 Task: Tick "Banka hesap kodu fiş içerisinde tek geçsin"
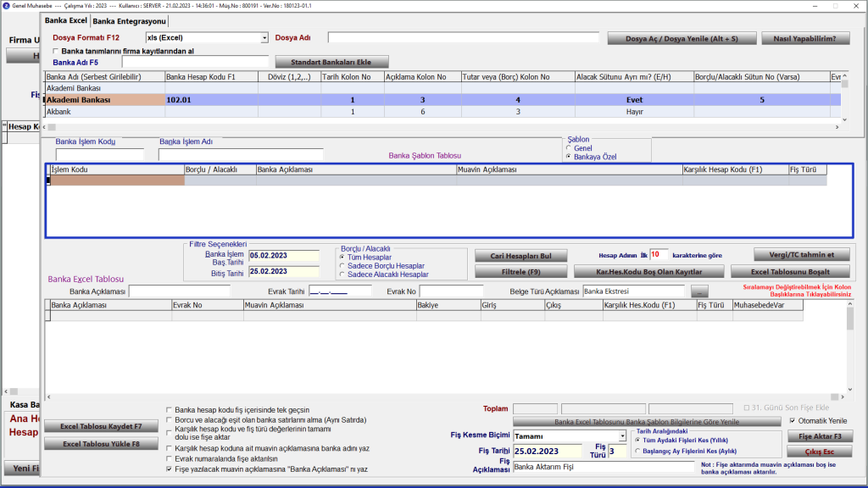[x=169, y=410]
